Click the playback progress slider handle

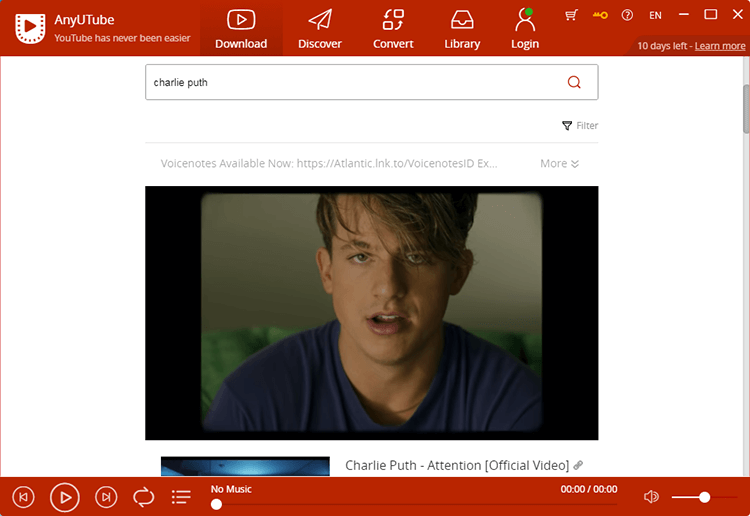click(x=216, y=504)
